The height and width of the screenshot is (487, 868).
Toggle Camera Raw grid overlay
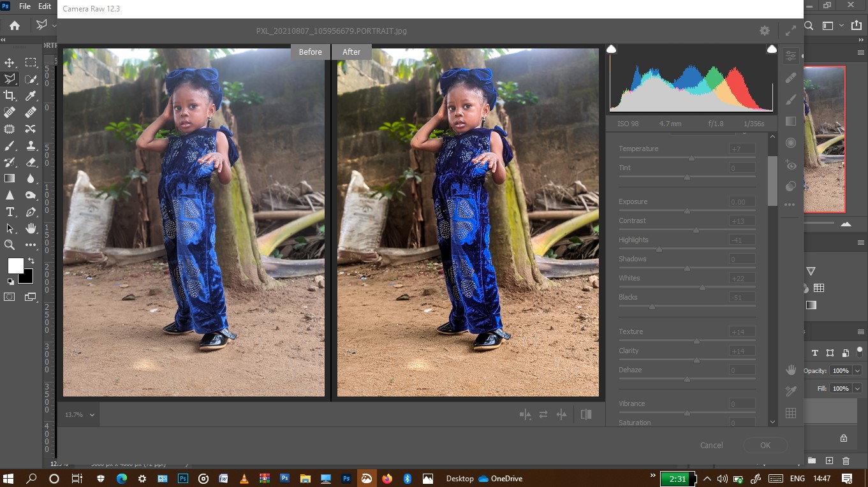(x=791, y=413)
